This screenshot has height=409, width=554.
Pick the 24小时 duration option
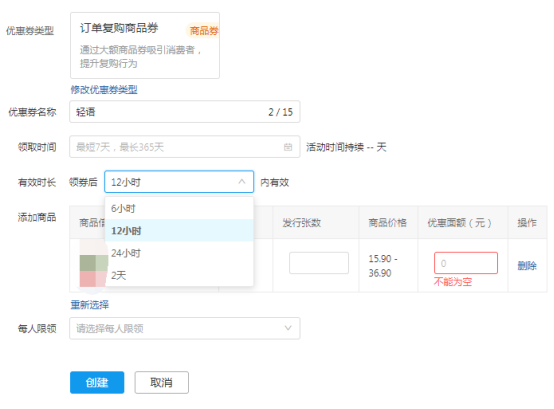coord(179,253)
